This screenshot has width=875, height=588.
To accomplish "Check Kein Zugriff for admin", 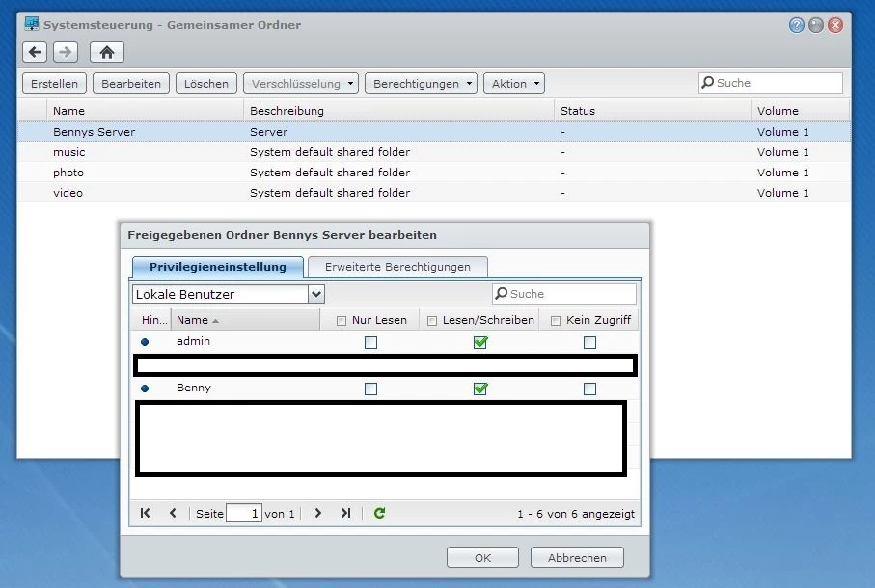I will pos(589,342).
